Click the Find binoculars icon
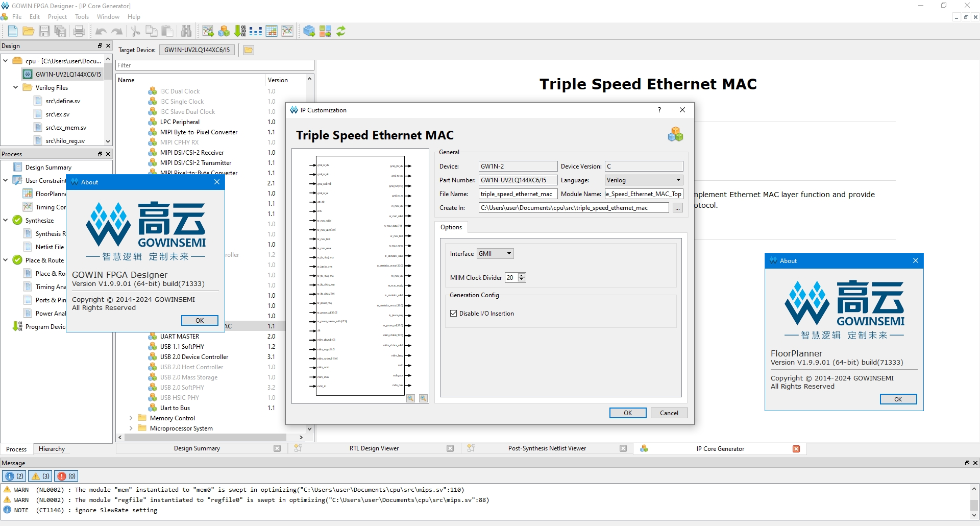This screenshot has height=526, width=980. tap(186, 31)
